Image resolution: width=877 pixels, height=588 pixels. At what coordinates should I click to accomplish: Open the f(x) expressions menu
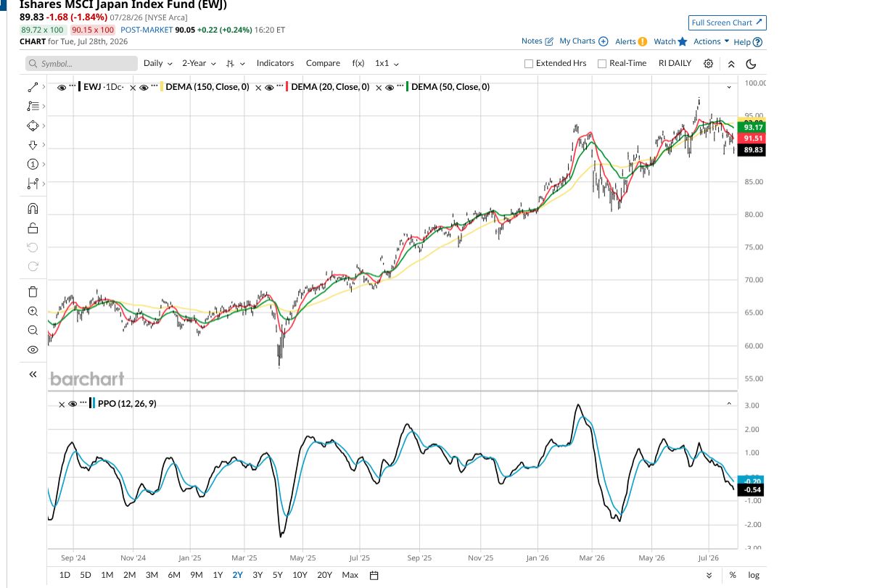point(358,63)
